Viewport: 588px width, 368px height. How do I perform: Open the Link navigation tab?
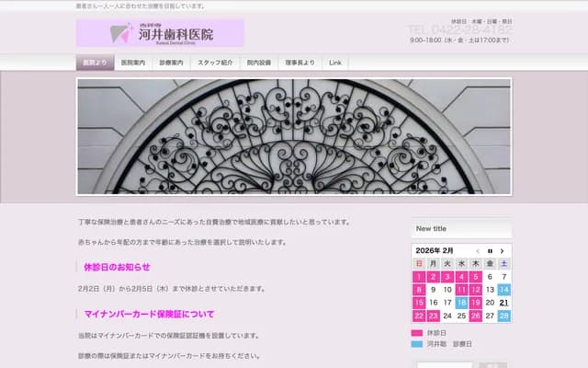pyautogui.click(x=335, y=63)
